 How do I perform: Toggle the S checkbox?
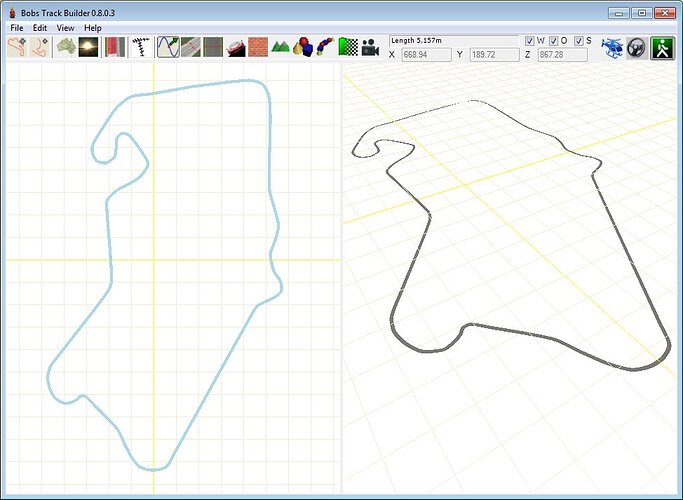[x=579, y=41]
